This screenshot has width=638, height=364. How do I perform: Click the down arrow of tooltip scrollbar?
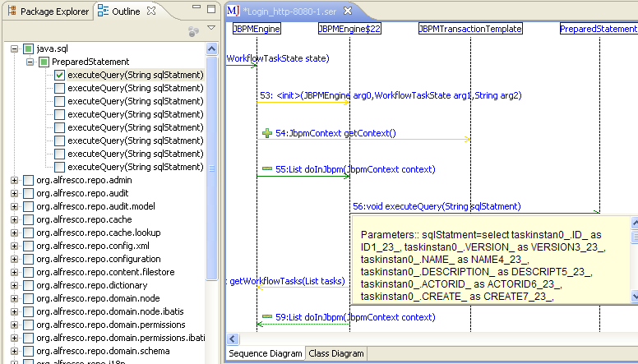(633, 296)
